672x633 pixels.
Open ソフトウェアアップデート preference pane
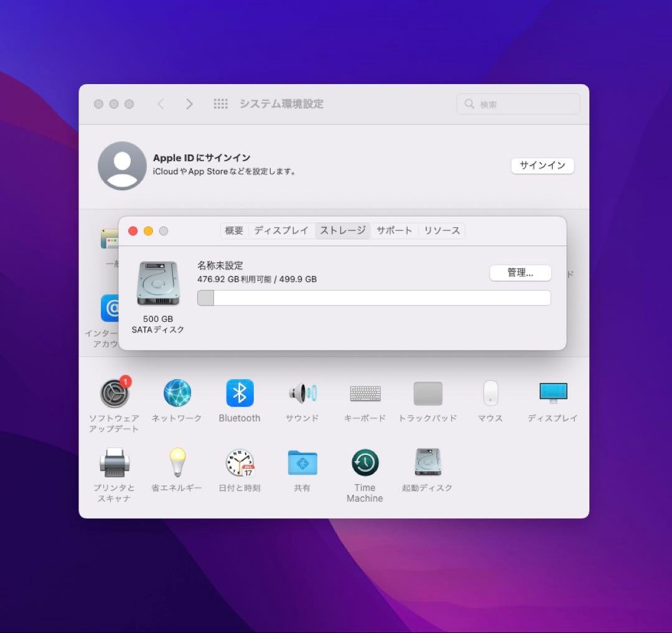(x=114, y=394)
